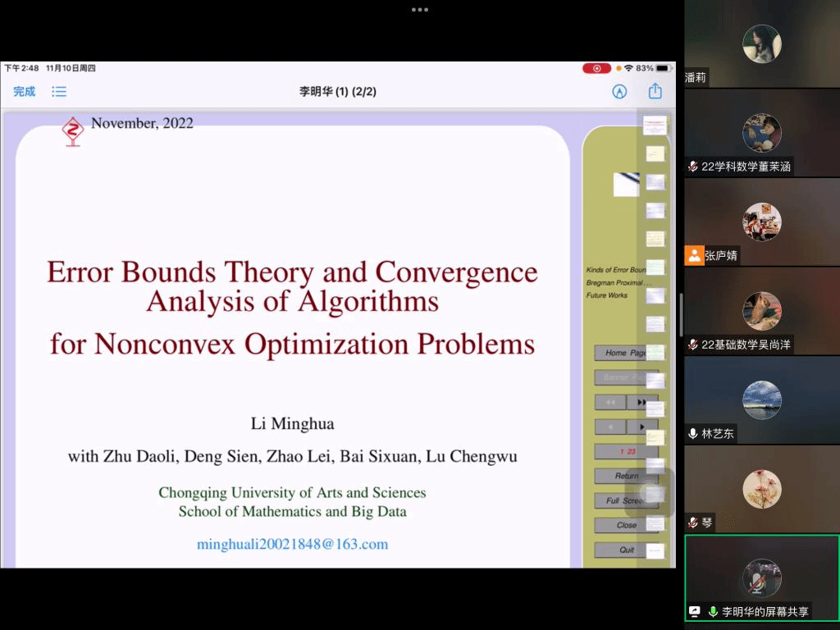Click the page number box showing 1 23
840x630 pixels.
coord(626,451)
